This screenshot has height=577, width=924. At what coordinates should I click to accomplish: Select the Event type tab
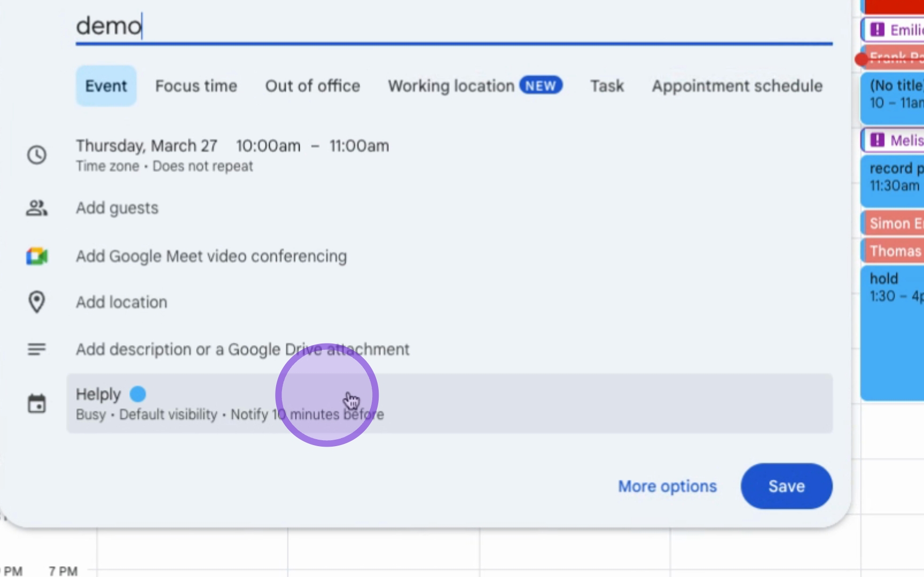point(106,86)
